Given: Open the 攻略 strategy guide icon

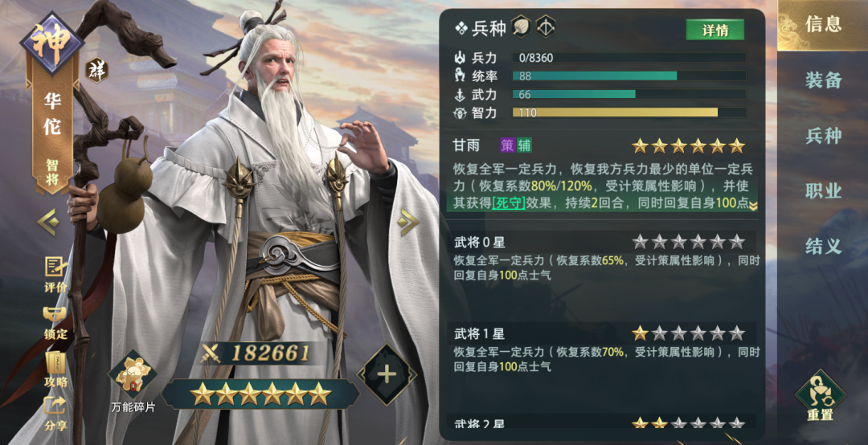Looking at the screenshot, I should [55, 369].
